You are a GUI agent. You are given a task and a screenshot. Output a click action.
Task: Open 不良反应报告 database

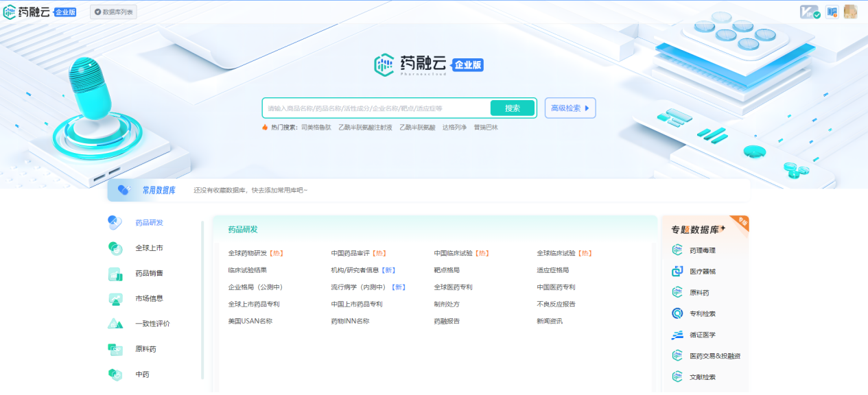coord(556,304)
